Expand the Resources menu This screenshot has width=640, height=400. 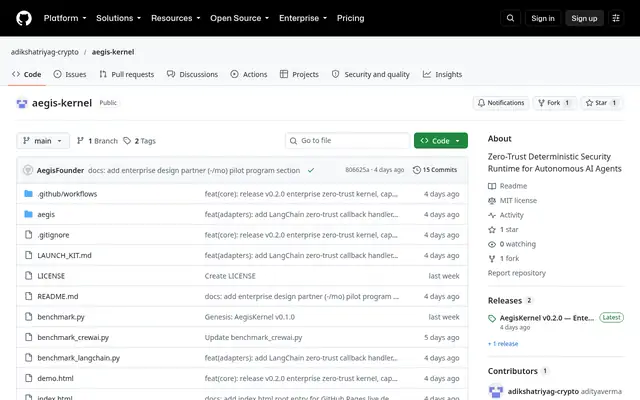point(176,18)
